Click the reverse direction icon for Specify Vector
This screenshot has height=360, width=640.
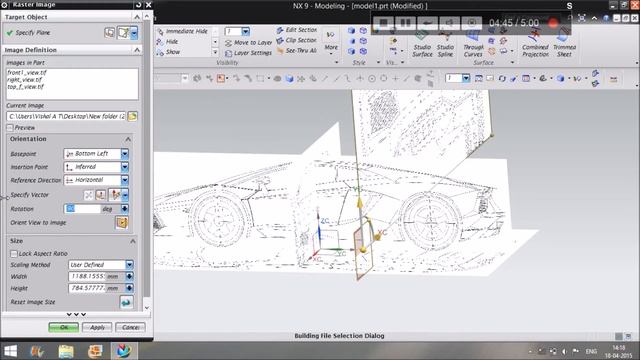tap(89, 195)
